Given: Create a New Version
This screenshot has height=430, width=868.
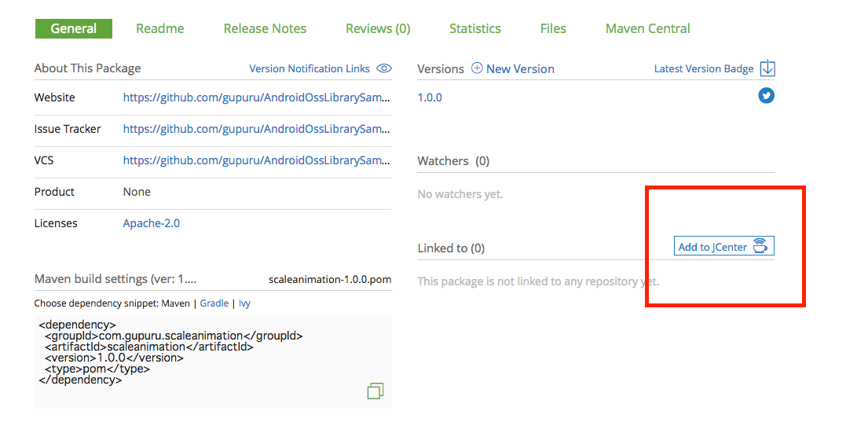Looking at the screenshot, I should (520, 68).
